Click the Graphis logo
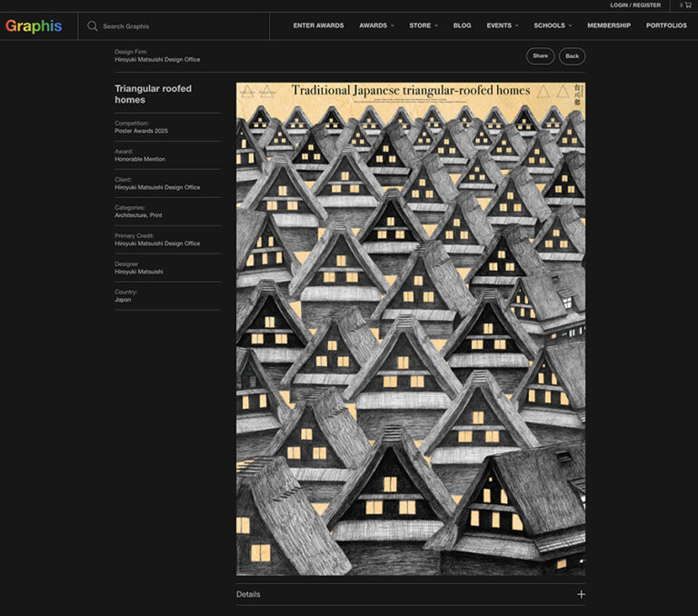This screenshot has height=616, width=698. click(x=34, y=25)
